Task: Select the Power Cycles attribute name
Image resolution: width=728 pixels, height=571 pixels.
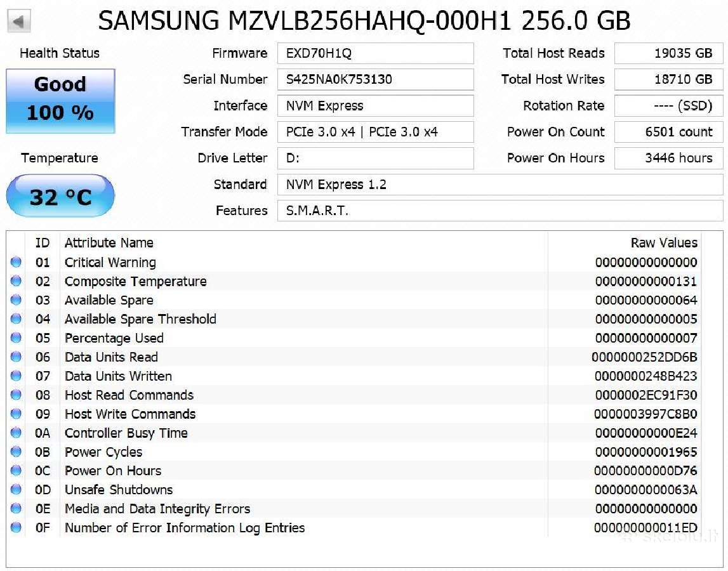Action: click(103, 452)
